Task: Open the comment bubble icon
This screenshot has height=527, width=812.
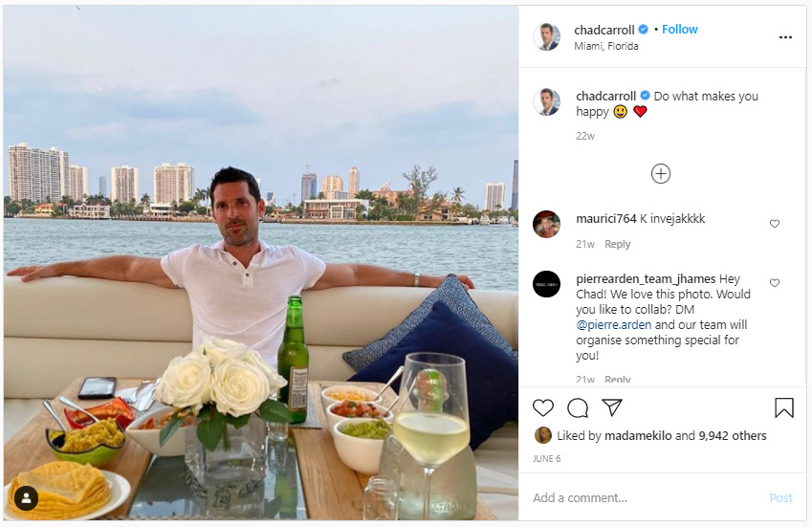Action: coord(578,408)
